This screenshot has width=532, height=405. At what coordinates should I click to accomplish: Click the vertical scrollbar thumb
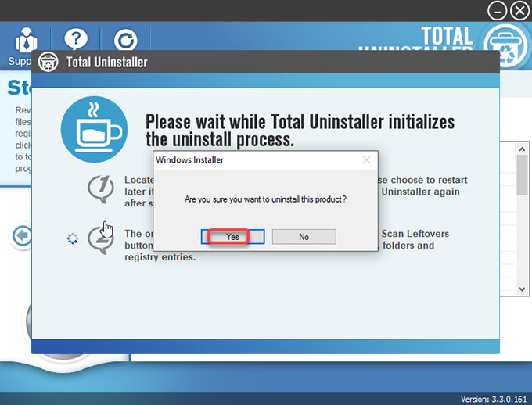pyautogui.click(x=522, y=174)
